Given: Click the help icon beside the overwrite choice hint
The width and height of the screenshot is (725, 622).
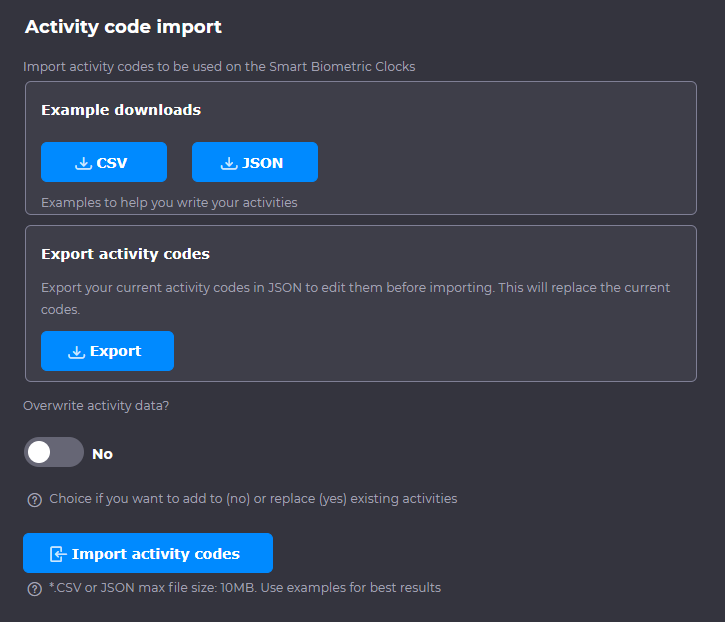Looking at the screenshot, I should click(x=34, y=499).
